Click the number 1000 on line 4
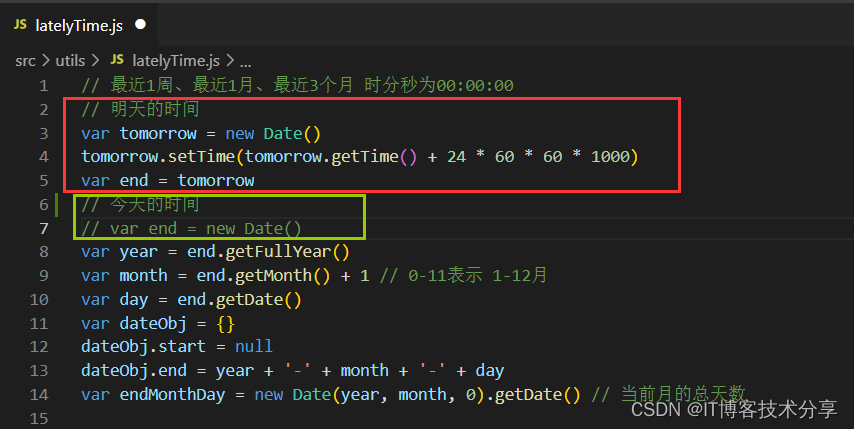This screenshot has width=854, height=429. (610, 157)
